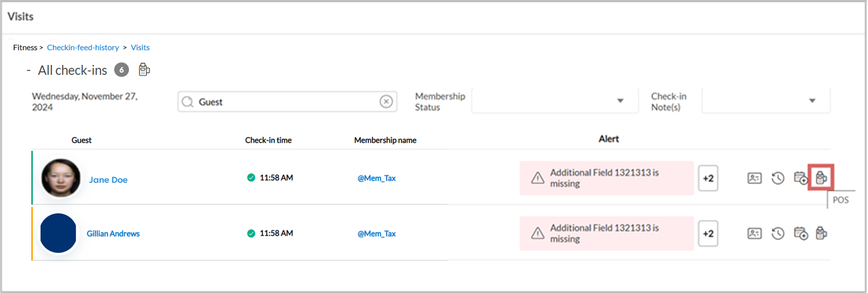Click the Fitness breadcrumb text

tap(25, 47)
